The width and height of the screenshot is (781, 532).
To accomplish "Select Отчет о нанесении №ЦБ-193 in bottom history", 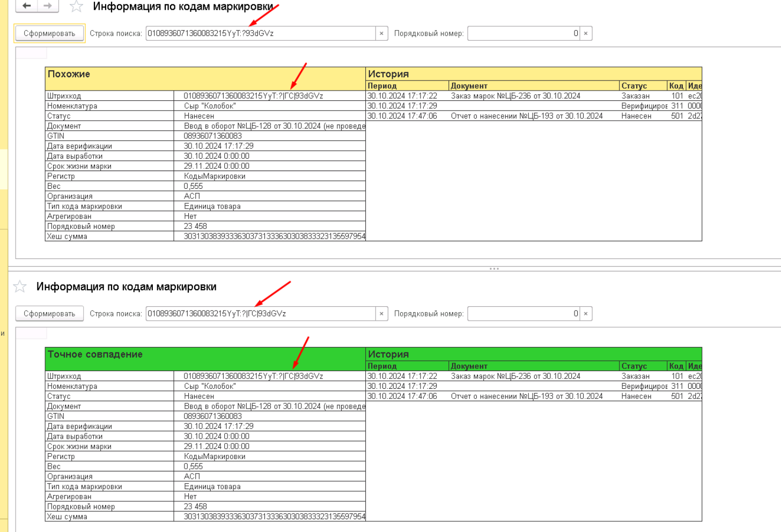I will click(x=527, y=396).
